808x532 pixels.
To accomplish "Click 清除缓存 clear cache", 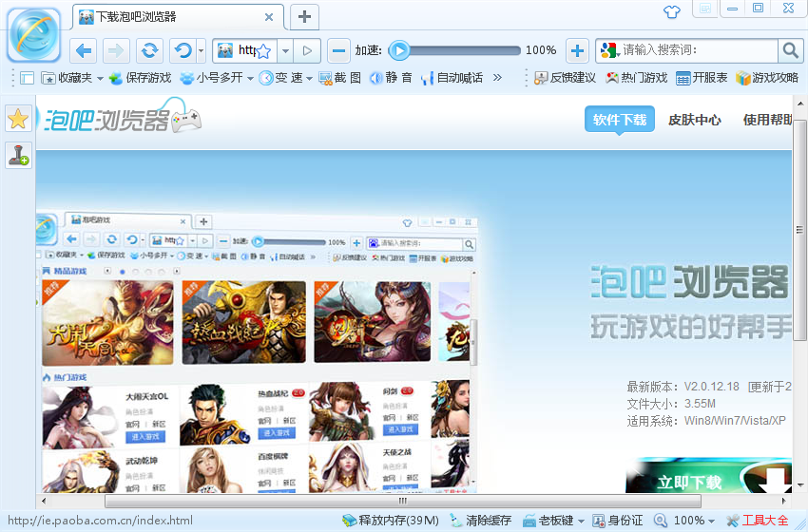I will (480, 521).
